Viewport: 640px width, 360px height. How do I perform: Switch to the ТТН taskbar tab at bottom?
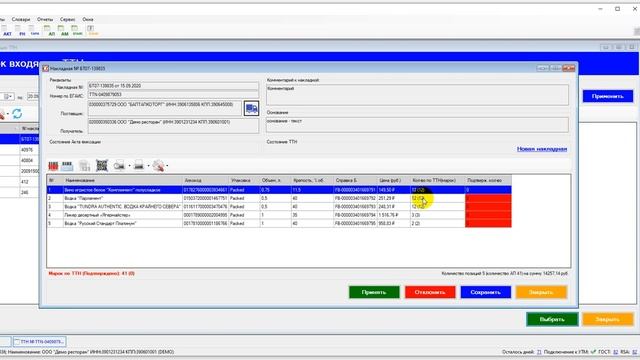pos(40,341)
